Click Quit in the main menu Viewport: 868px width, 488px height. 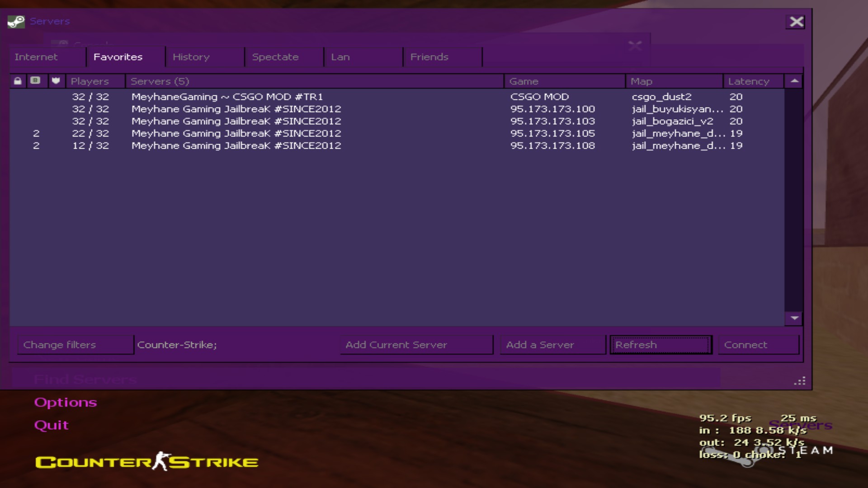click(x=51, y=425)
